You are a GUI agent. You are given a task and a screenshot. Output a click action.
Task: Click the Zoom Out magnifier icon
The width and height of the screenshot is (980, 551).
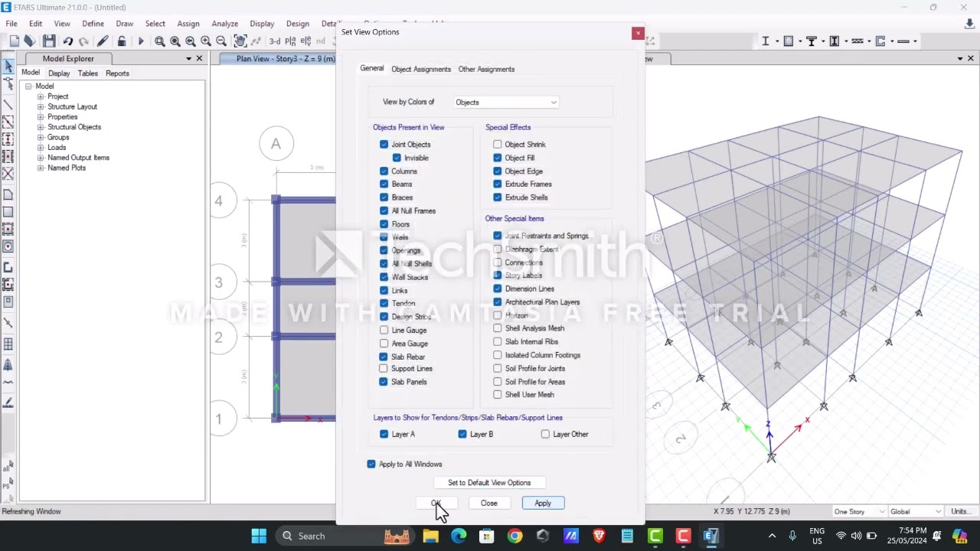(x=221, y=41)
